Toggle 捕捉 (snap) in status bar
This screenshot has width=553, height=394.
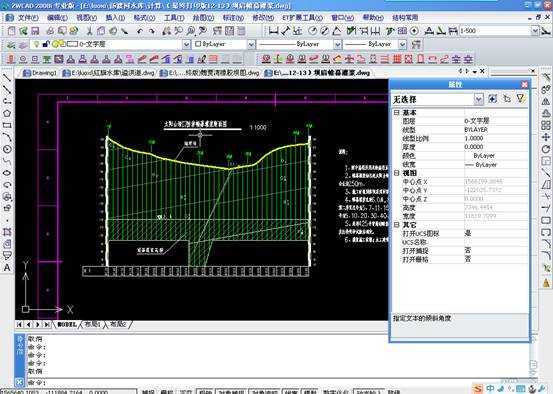[x=148, y=392]
